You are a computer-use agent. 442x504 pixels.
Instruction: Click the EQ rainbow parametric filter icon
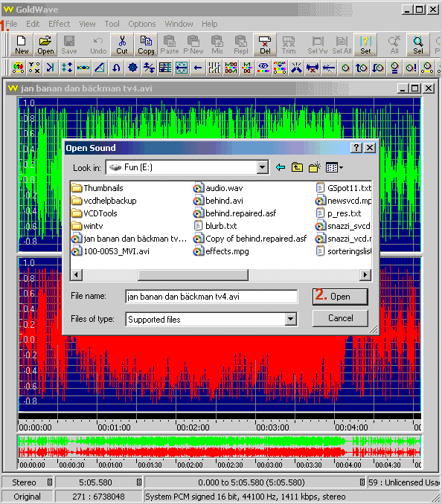click(263, 68)
